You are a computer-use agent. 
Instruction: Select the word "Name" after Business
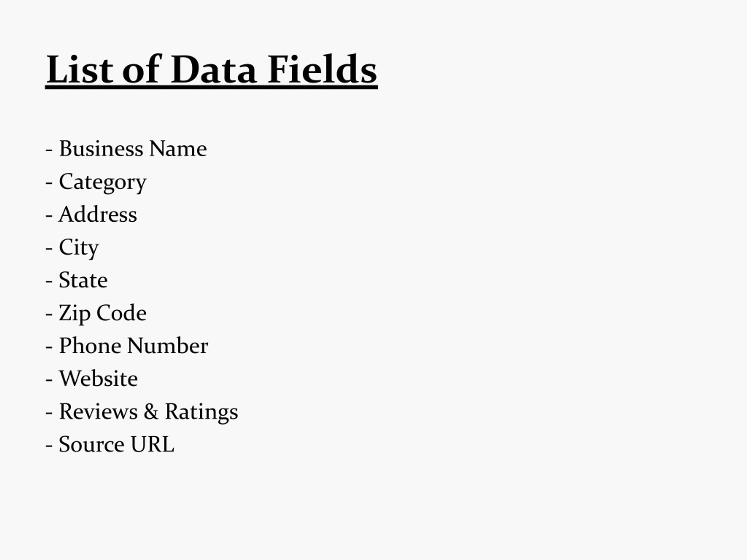(x=178, y=148)
